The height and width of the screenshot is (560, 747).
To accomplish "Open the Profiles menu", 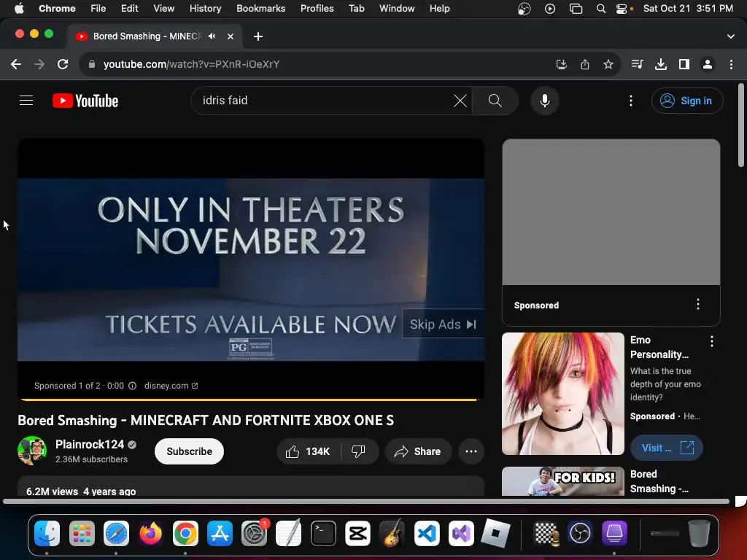I will pos(317,8).
